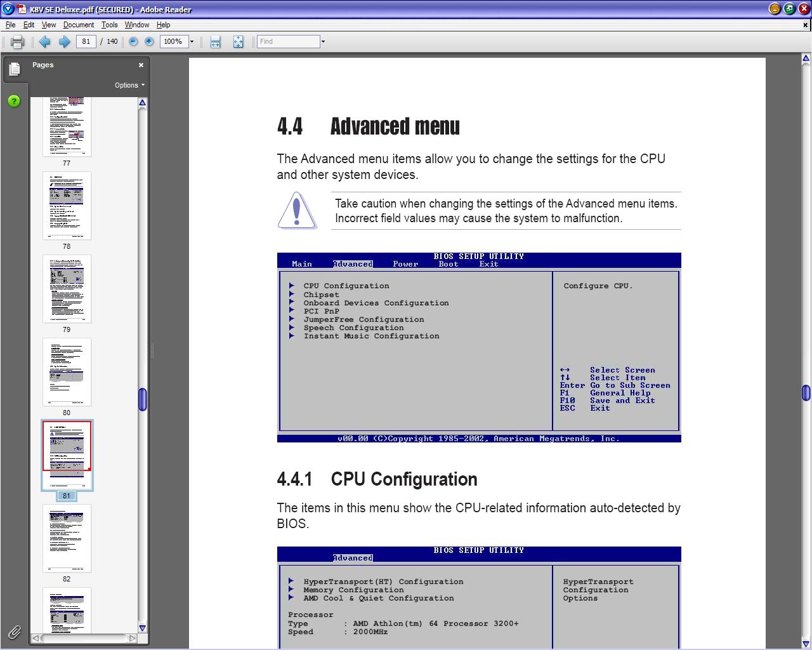Click 'Memory Configuration' line

coord(353,590)
